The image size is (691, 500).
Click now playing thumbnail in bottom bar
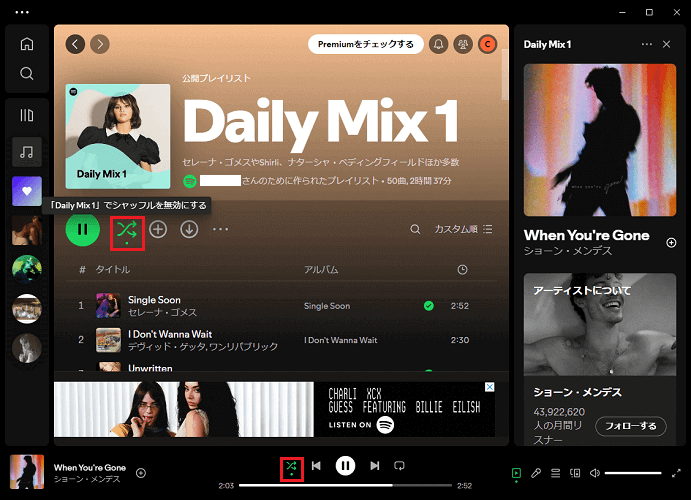pos(27,472)
